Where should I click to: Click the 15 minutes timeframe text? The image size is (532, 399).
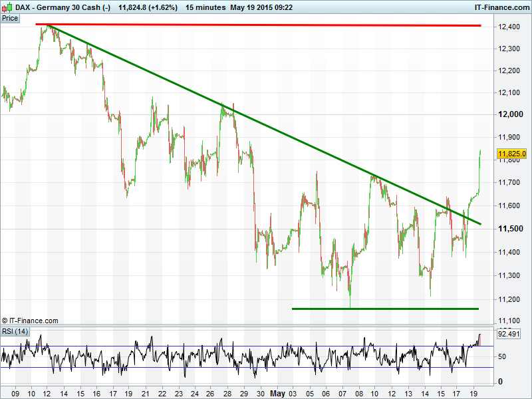pos(205,7)
